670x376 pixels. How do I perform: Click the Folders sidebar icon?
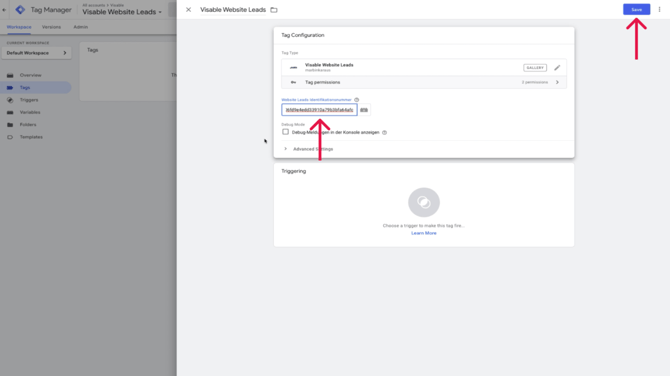[x=10, y=125]
